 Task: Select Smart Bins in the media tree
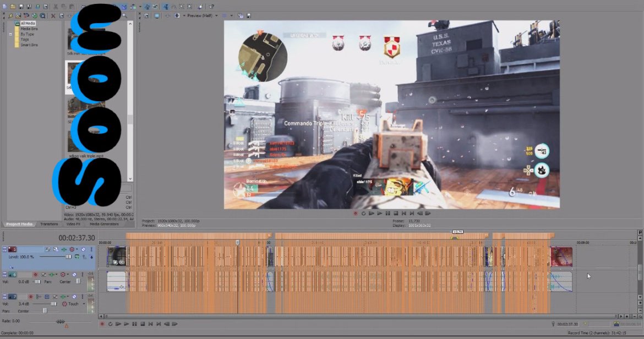pyautogui.click(x=29, y=45)
